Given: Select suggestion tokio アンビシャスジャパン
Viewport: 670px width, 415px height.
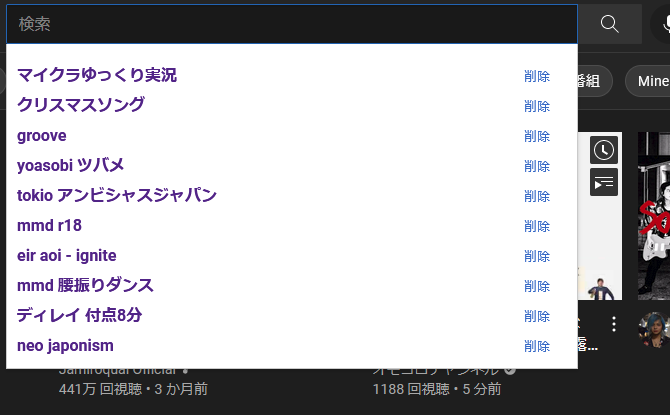Looking at the screenshot, I should [x=292, y=196].
